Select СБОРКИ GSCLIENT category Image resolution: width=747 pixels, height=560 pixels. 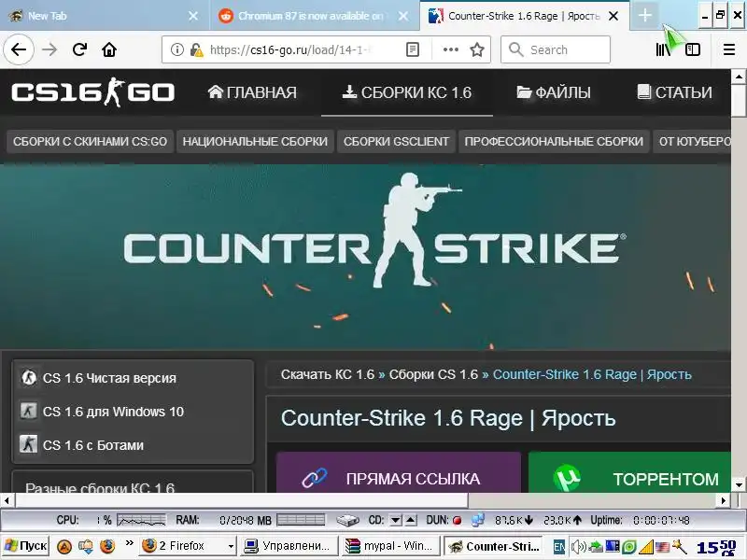(x=396, y=142)
